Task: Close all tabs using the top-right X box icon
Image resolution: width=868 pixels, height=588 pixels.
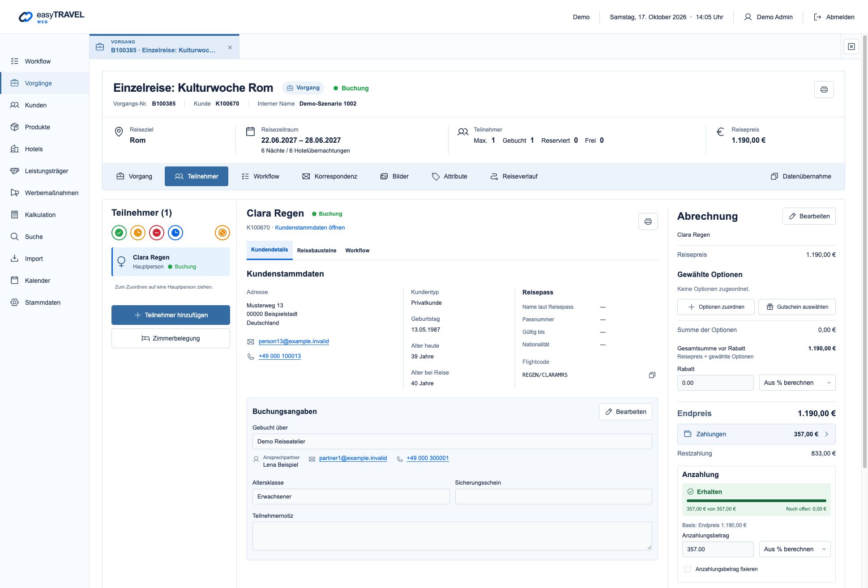Action: pos(851,47)
